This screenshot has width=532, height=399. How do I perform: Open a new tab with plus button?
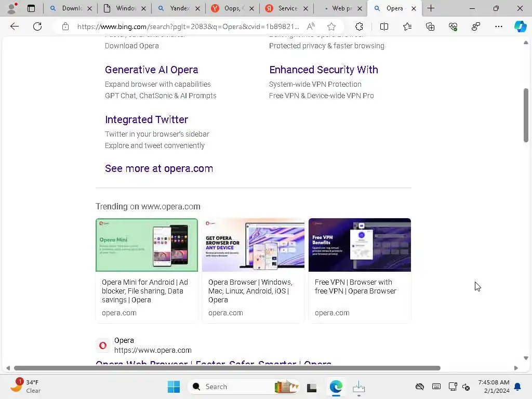pos(431,8)
